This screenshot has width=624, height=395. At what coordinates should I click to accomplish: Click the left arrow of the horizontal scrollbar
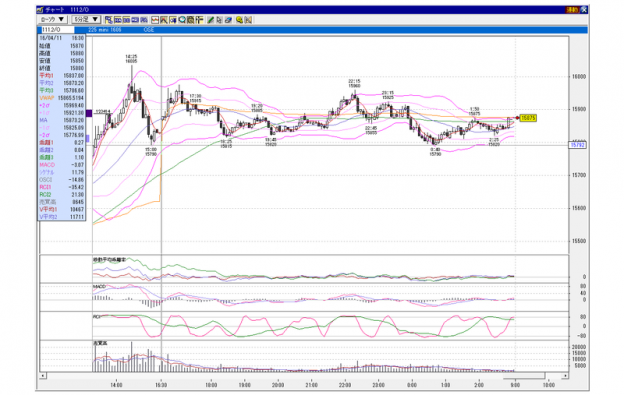tap(43, 375)
